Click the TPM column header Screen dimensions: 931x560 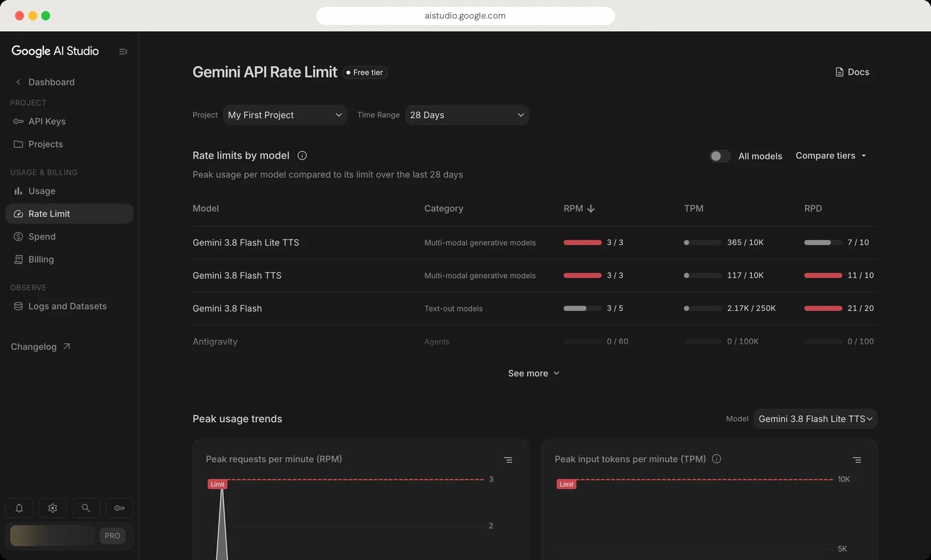[x=694, y=208]
